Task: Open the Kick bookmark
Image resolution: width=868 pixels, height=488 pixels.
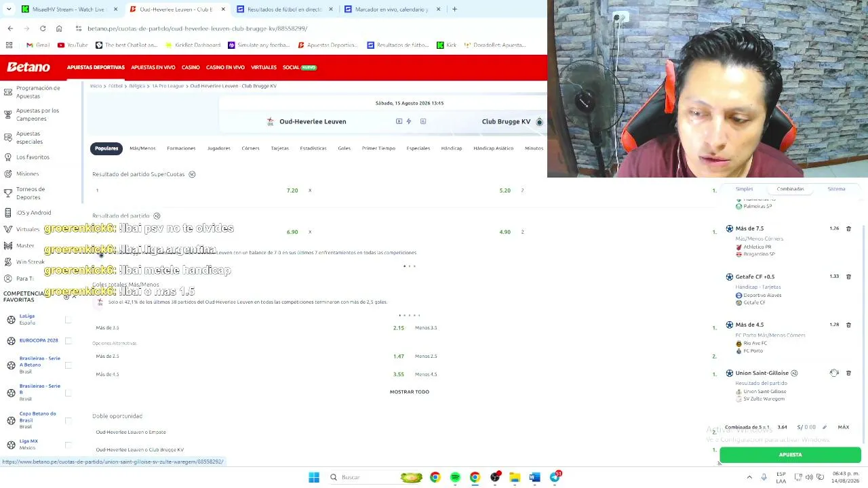Action: click(x=446, y=45)
